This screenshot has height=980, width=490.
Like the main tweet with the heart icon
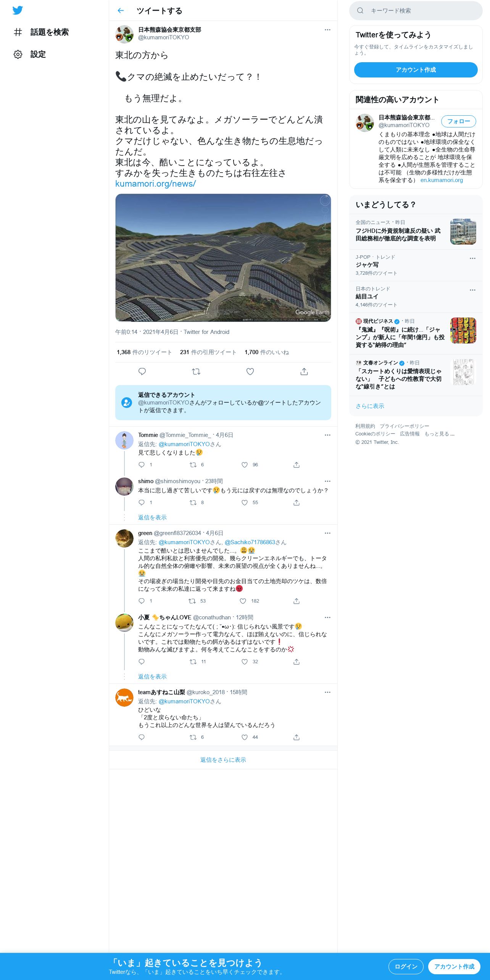(250, 371)
